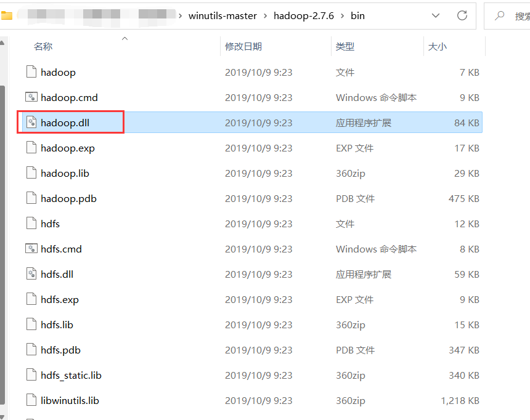Navigate to the winutils-master breadcrumb

pyautogui.click(x=222, y=16)
